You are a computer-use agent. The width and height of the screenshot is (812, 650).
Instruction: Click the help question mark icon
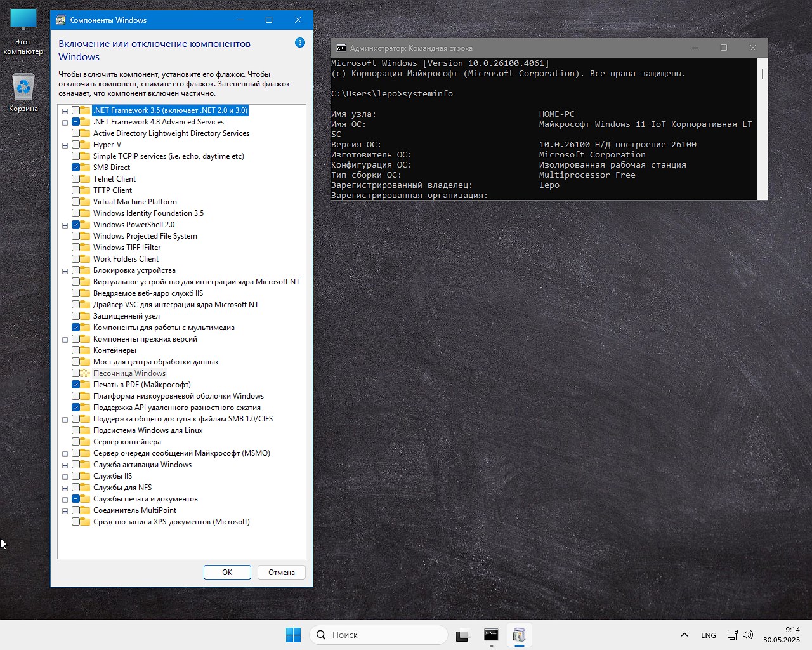(300, 43)
